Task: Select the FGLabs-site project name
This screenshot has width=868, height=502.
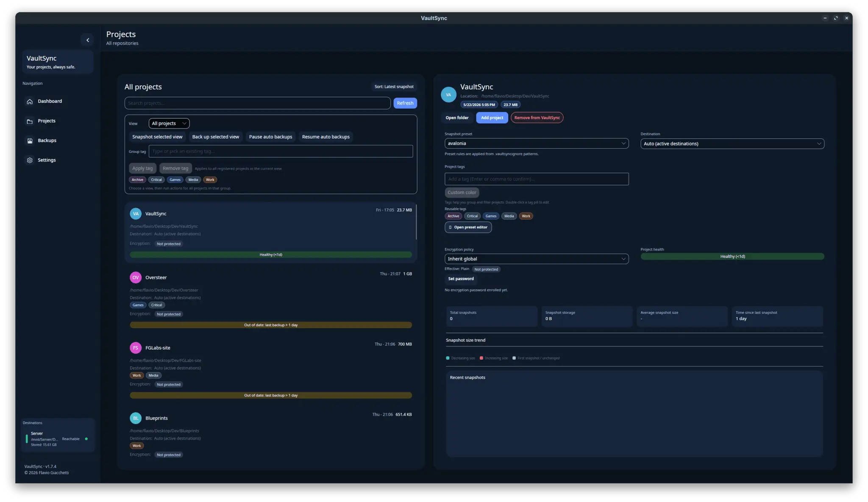Action: click(158, 348)
